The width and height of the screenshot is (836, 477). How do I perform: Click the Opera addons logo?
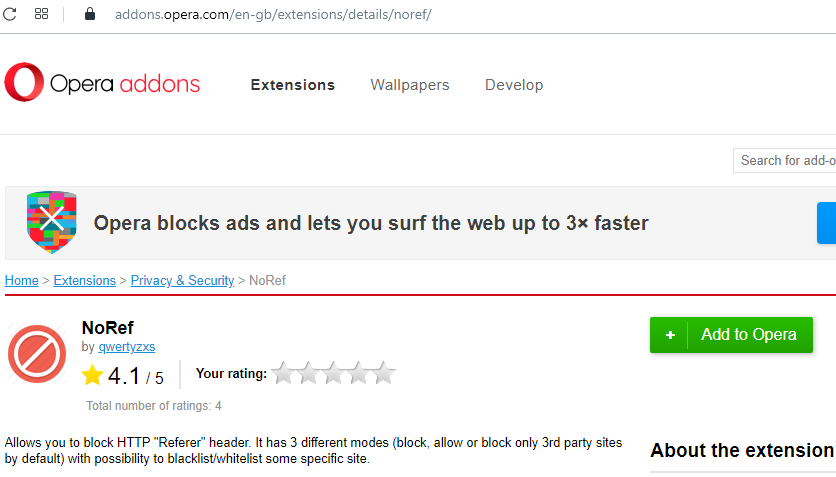click(102, 84)
